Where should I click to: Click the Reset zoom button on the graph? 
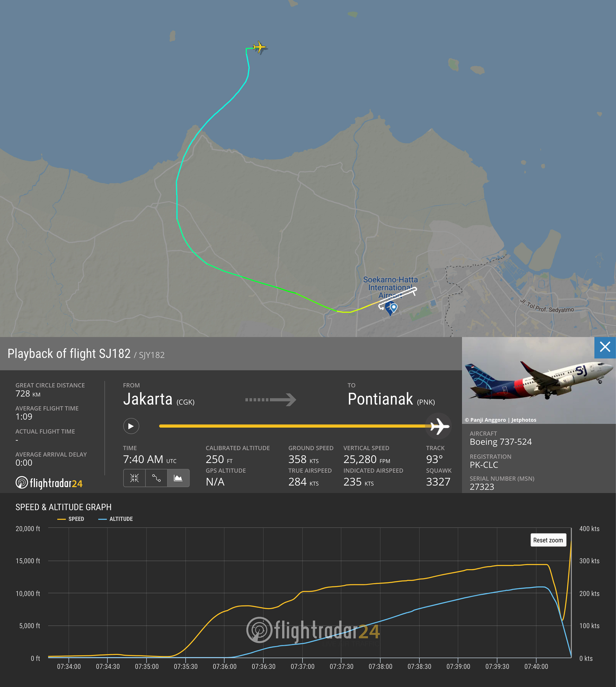pyautogui.click(x=548, y=540)
